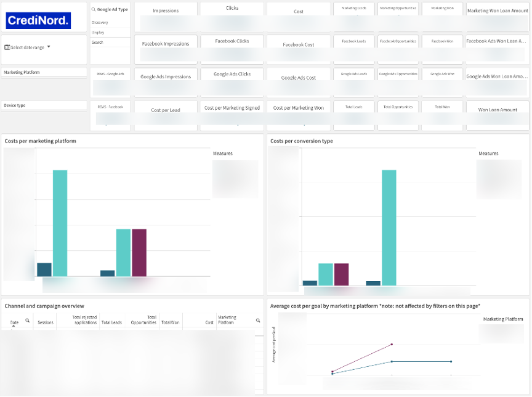Expand the Device type filter
Screen dimensions: 532x397
click(x=44, y=105)
